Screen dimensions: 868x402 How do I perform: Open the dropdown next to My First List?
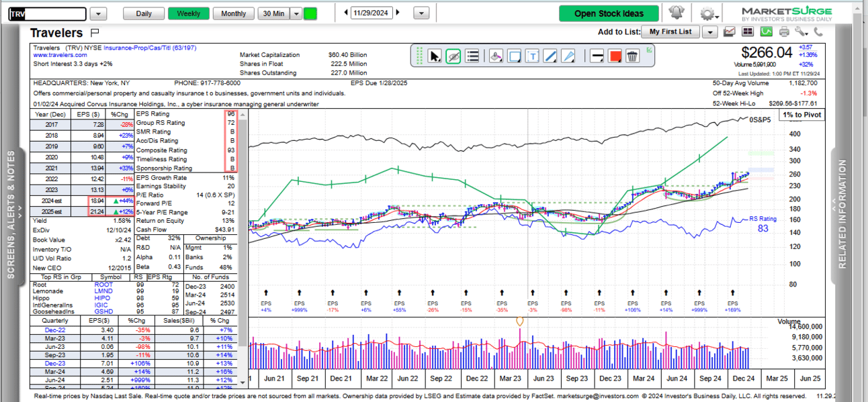pyautogui.click(x=709, y=32)
